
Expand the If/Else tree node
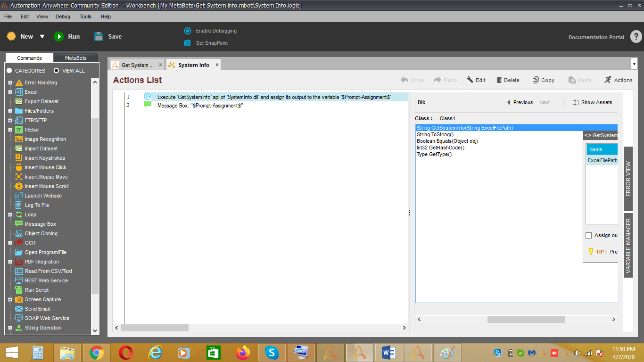click(x=10, y=130)
